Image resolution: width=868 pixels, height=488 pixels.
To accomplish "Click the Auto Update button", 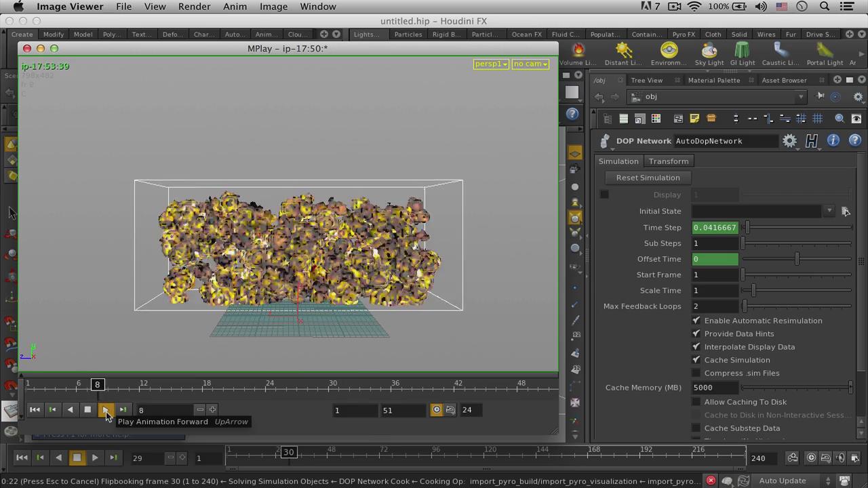I will coord(782,481).
